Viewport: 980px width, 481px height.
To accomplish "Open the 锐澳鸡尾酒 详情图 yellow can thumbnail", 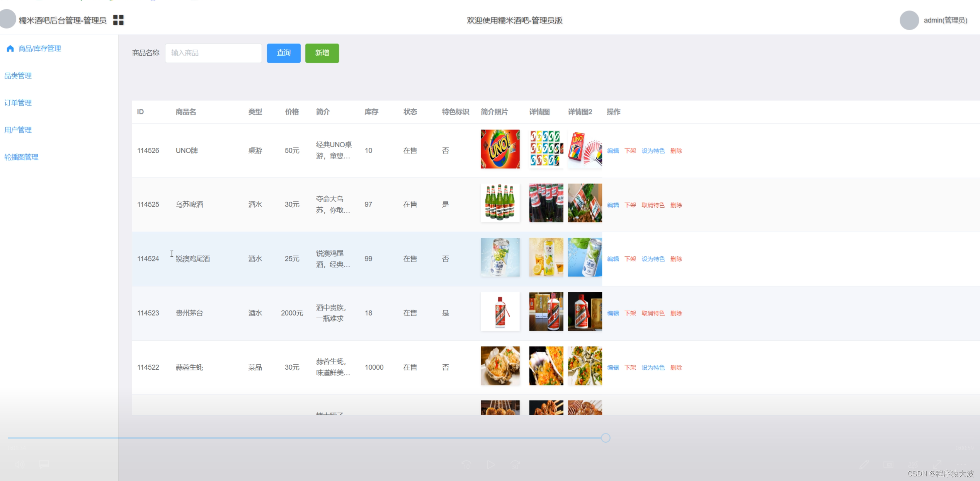I will pos(546,257).
